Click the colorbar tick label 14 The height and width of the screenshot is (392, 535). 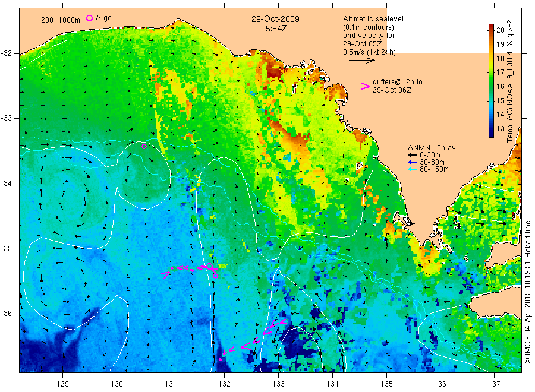[500, 115]
